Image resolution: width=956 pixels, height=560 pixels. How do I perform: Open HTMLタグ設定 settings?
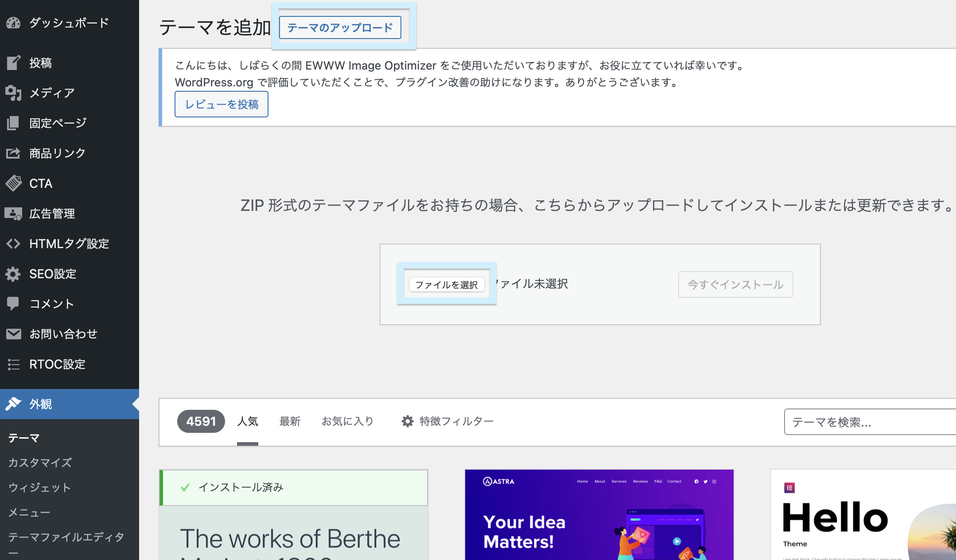[70, 243]
